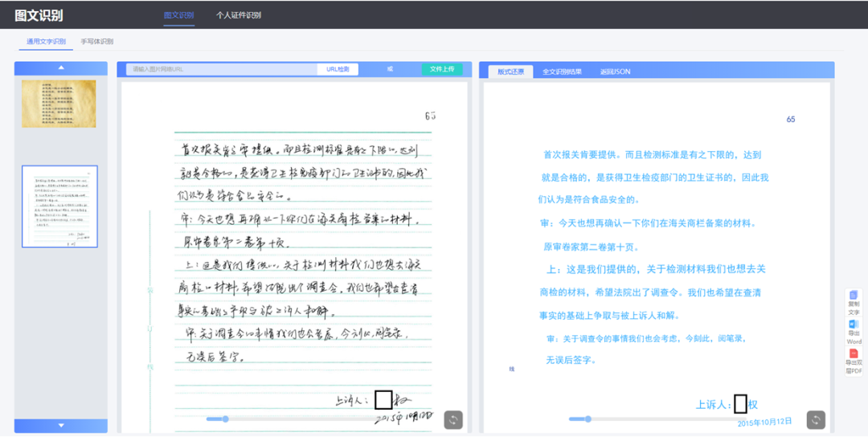
Task: Select the yellow parchment sample thumbnail
Action: coord(59,104)
